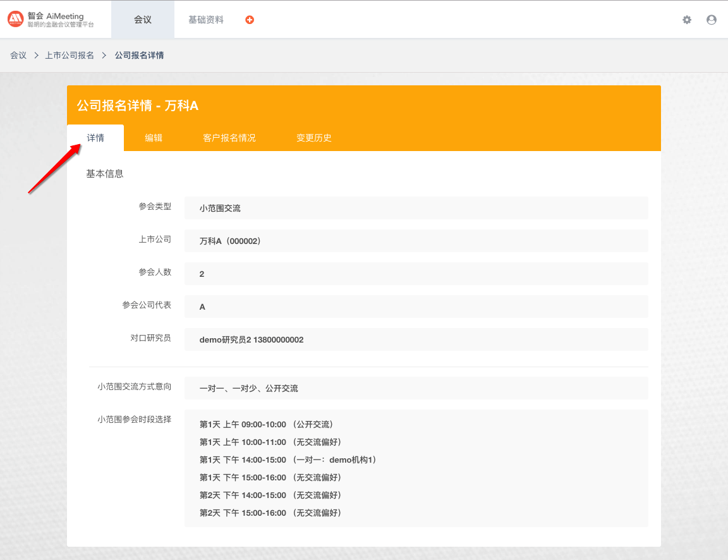Viewport: 728px width, 560px height.
Task: Click the AiMeeting logo icon
Action: 15,19
